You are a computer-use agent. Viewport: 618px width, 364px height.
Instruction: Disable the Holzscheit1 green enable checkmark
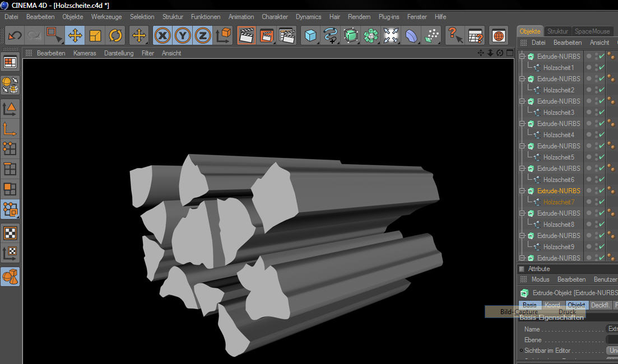pos(602,67)
